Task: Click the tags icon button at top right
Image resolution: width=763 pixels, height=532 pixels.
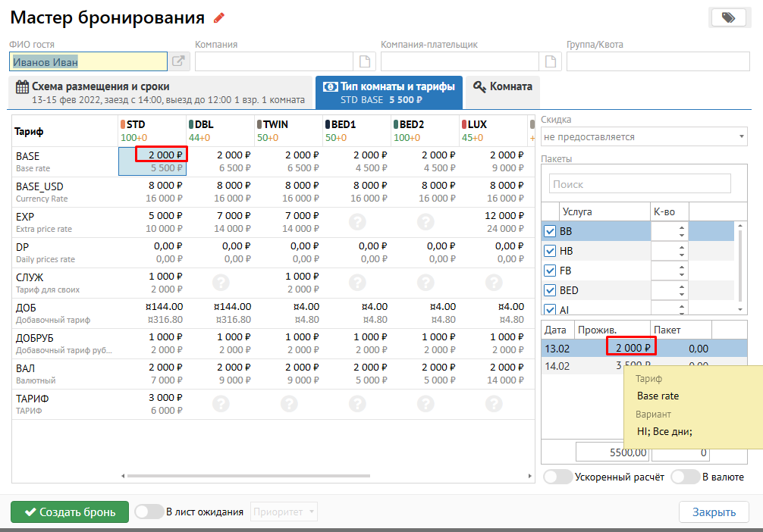Action: coord(729,18)
